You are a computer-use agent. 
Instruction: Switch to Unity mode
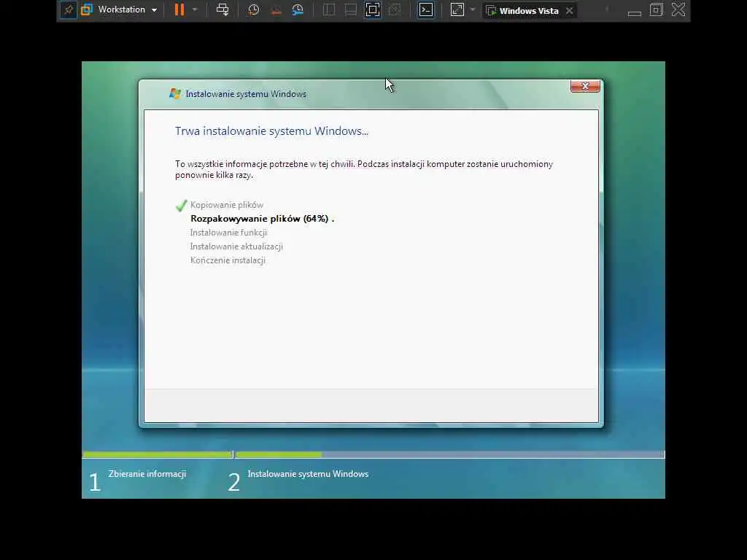(x=395, y=9)
